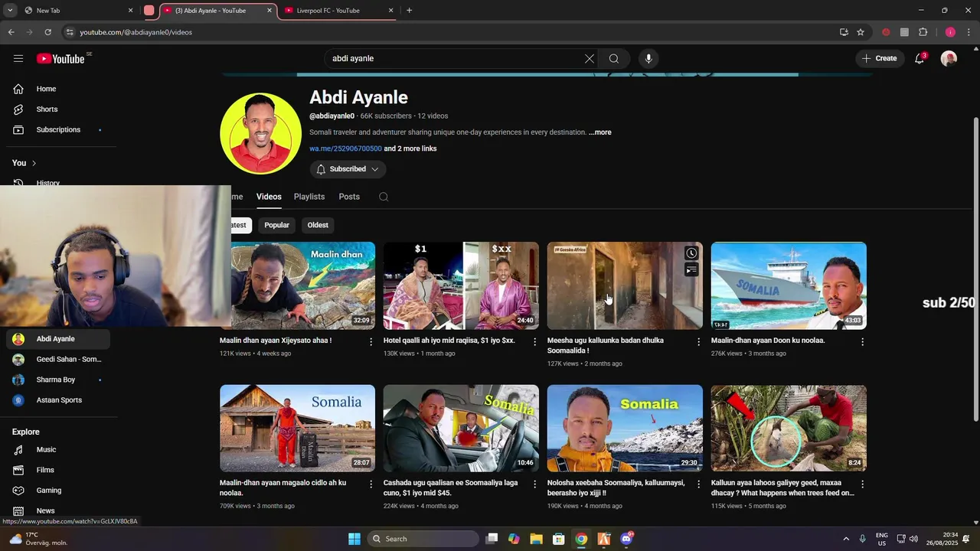Open Subscriptions in sidebar
The width and height of the screenshot is (980, 551).
(x=58, y=130)
